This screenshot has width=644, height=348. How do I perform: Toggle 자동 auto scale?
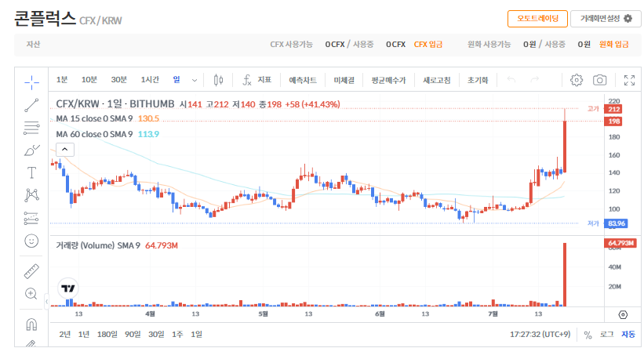coord(628,335)
